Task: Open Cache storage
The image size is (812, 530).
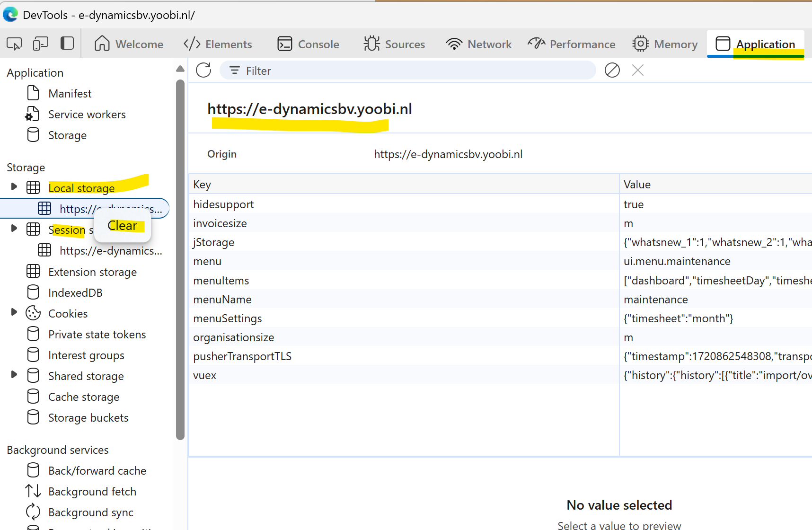Action: click(x=84, y=397)
